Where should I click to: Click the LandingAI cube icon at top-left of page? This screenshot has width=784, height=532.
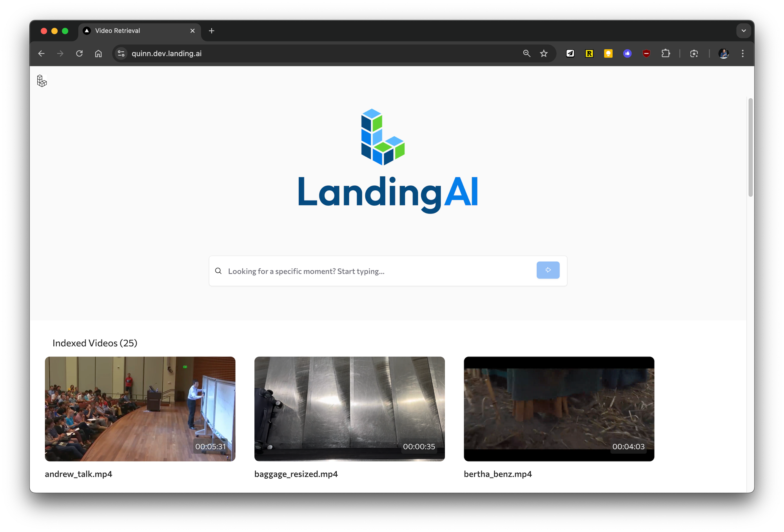pos(42,81)
